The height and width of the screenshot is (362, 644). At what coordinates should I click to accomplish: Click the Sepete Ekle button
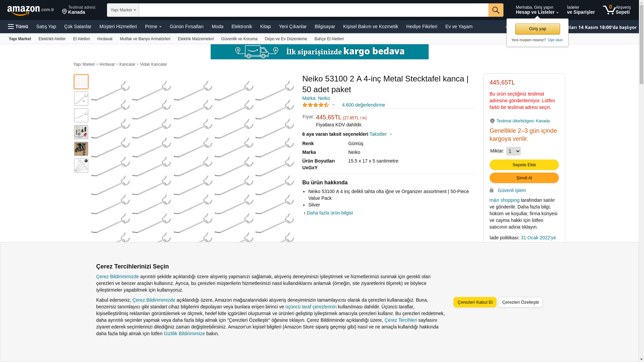[524, 165]
